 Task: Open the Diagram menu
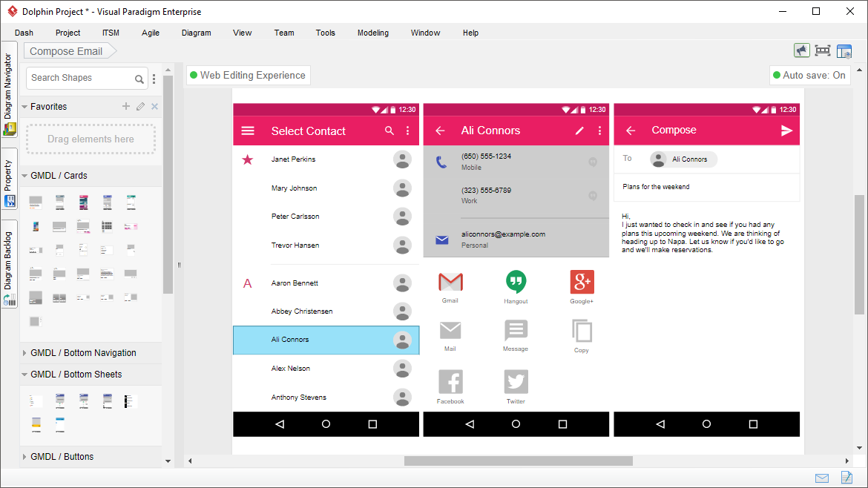[x=197, y=33]
